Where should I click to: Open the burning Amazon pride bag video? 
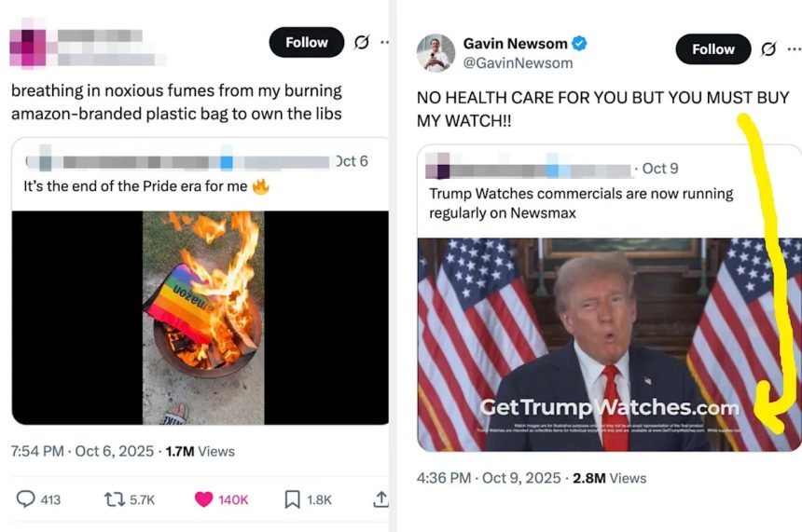[200, 318]
